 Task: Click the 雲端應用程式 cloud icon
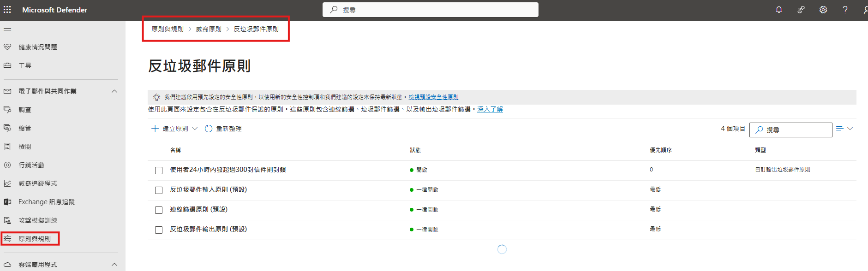pyautogui.click(x=7, y=265)
